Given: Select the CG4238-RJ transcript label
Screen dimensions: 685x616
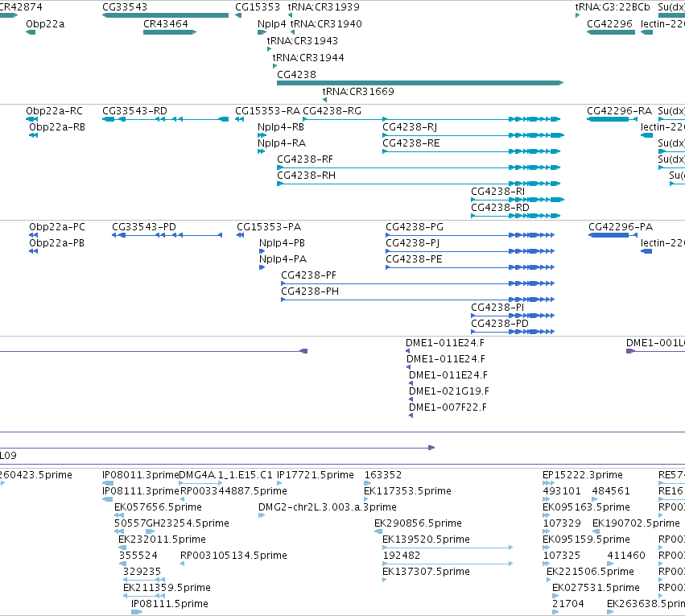Looking at the screenshot, I should coord(410,127).
